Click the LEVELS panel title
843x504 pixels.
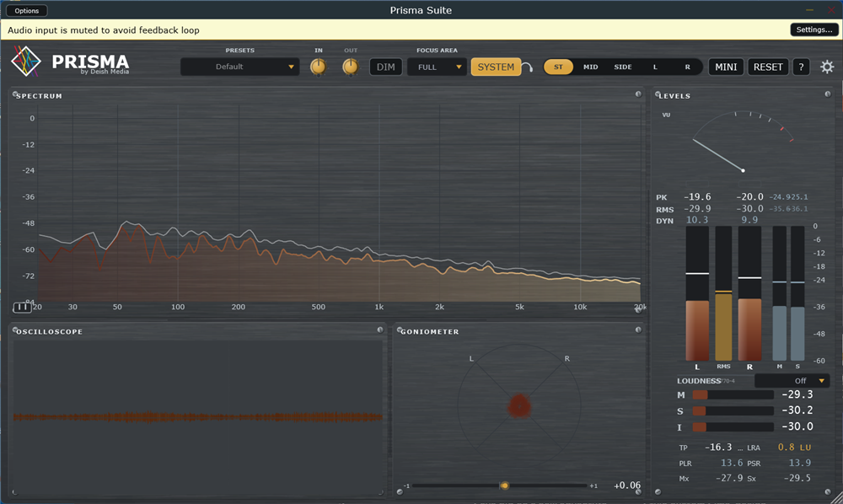point(674,95)
